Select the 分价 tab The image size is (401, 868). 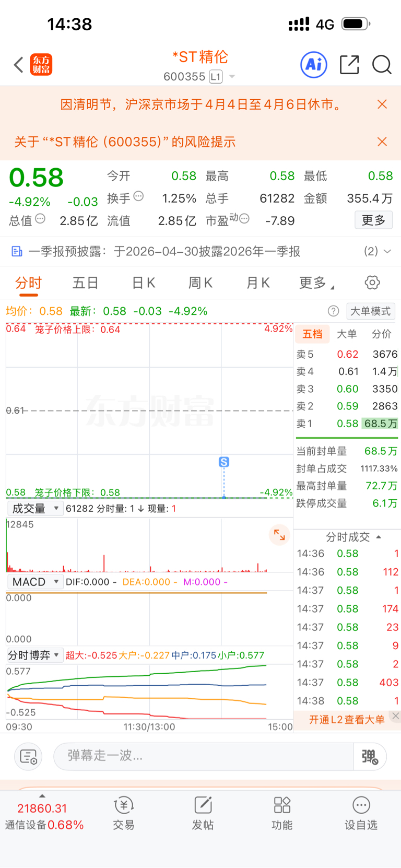(x=381, y=334)
